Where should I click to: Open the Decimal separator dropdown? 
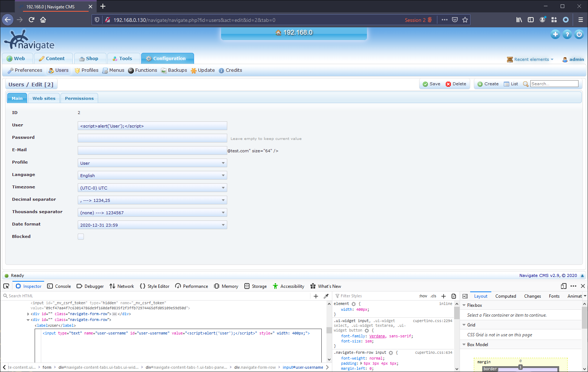click(152, 200)
